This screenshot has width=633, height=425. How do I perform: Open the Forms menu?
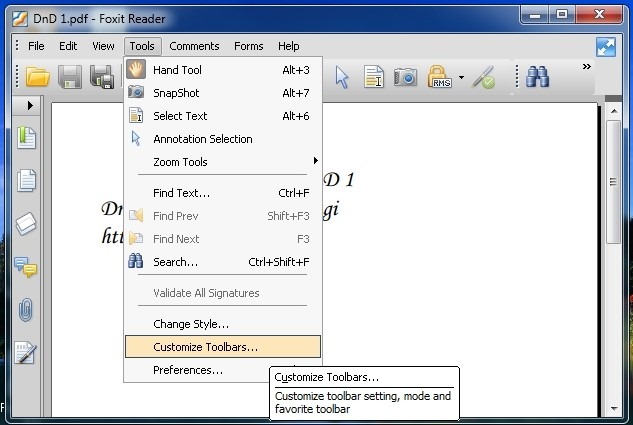click(x=249, y=46)
